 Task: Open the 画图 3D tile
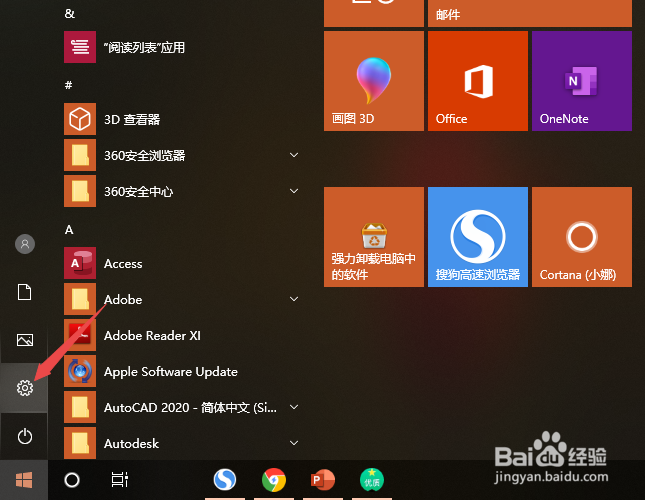tap(374, 81)
